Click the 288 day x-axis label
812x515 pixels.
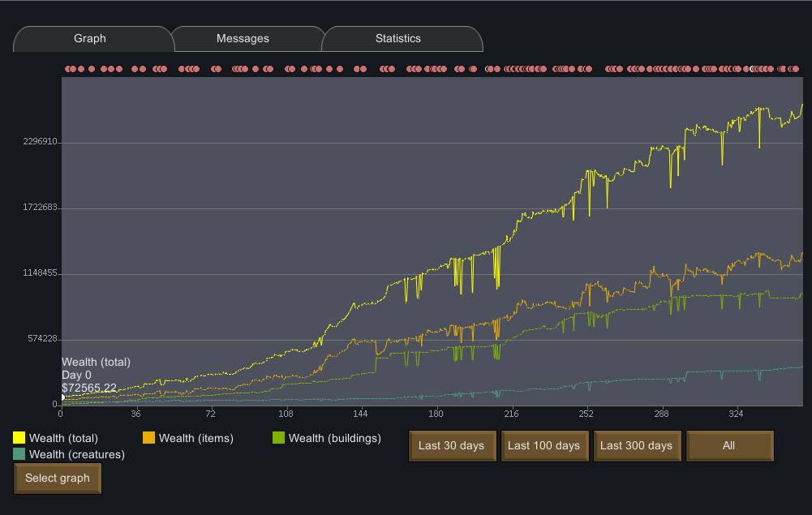click(x=661, y=414)
